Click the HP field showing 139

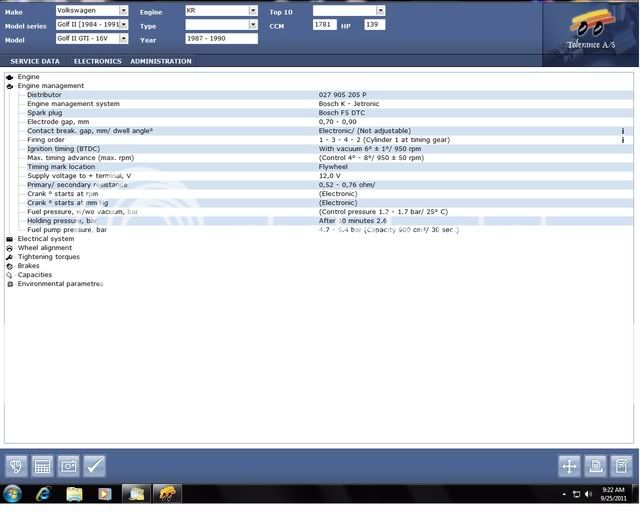(x=374, y=24)
